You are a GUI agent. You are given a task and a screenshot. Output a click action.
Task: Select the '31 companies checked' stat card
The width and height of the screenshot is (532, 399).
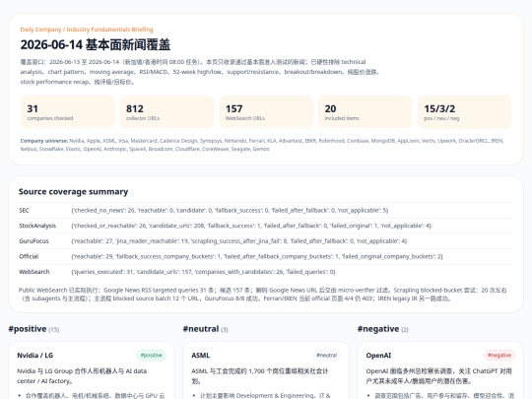[x=68, y=111]
